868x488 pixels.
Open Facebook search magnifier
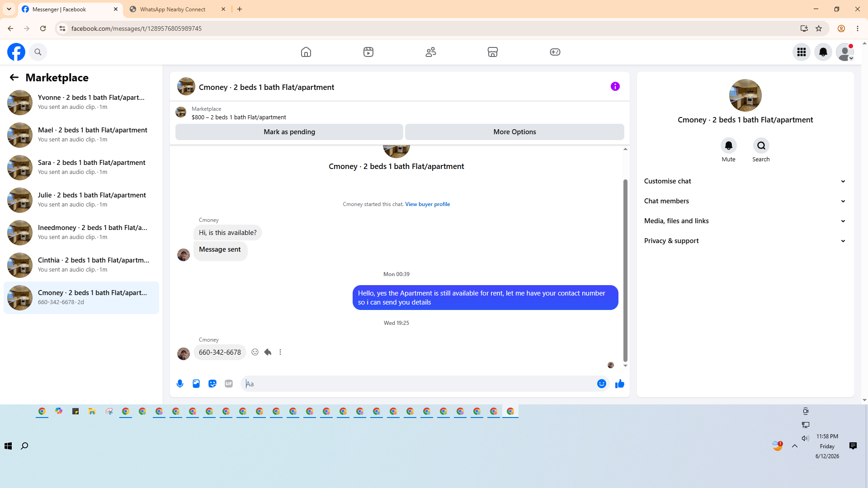point(38,52)
